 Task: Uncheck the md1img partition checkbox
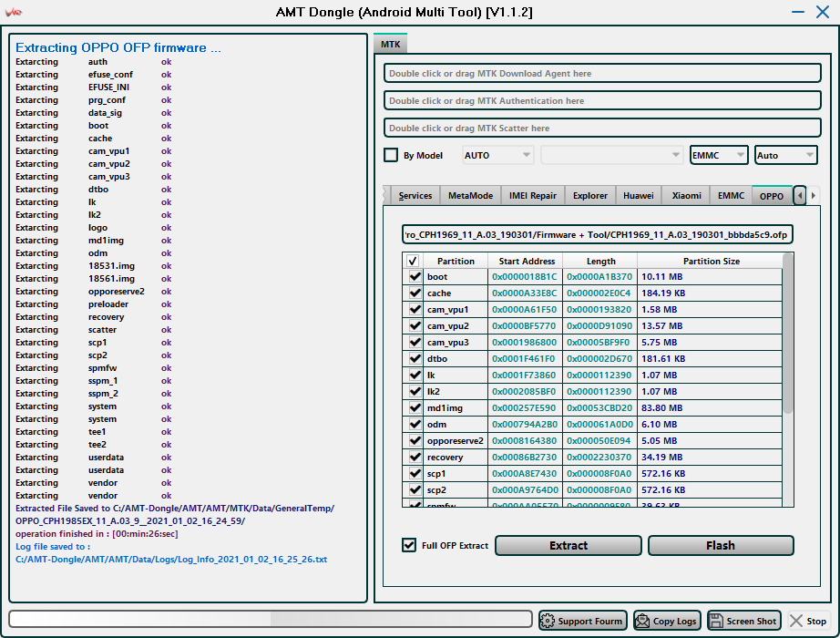click(x=415, y=408)
